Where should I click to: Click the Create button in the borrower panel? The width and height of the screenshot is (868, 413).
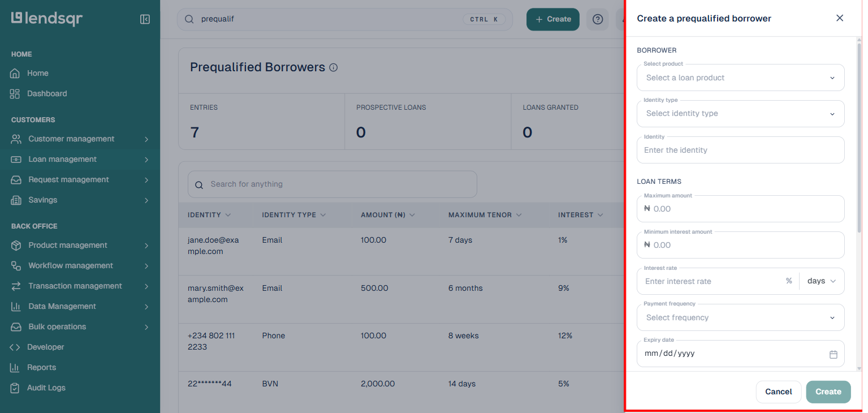(828, 392)
